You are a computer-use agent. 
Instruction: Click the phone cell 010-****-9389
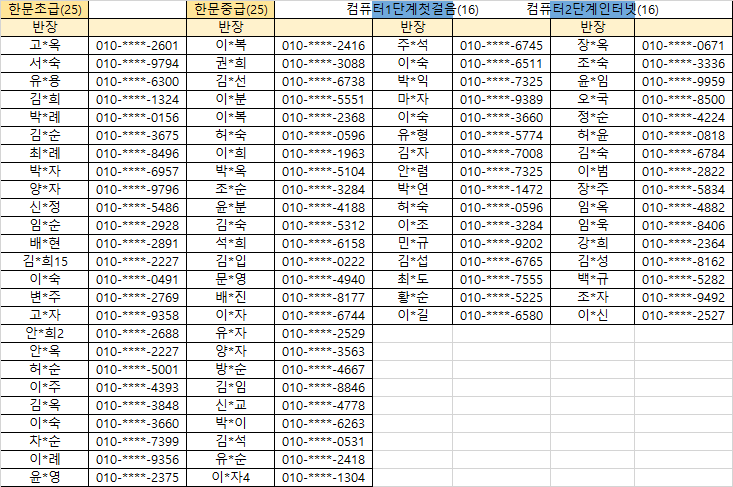click(501, 99)
